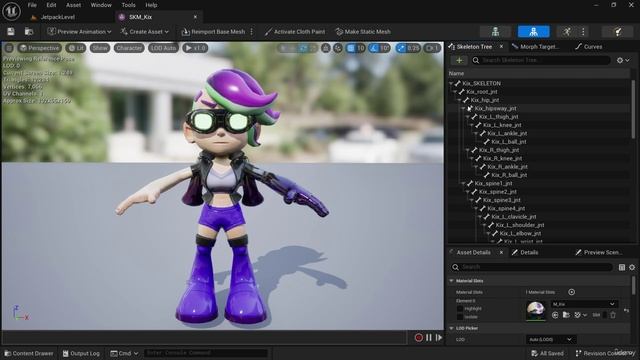Browse to M_Kix material in Content Browser
Screen dimensions: 640x360
566,315
